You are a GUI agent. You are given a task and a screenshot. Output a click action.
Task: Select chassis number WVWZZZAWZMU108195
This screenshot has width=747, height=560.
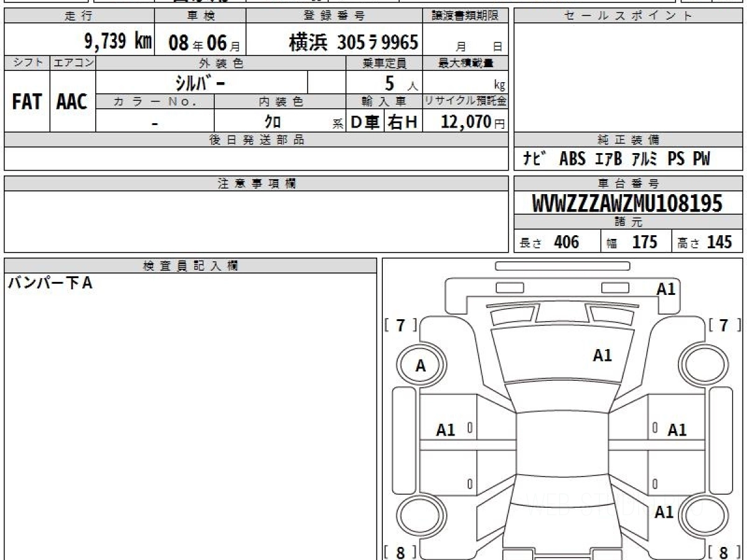tap(627, 203)
